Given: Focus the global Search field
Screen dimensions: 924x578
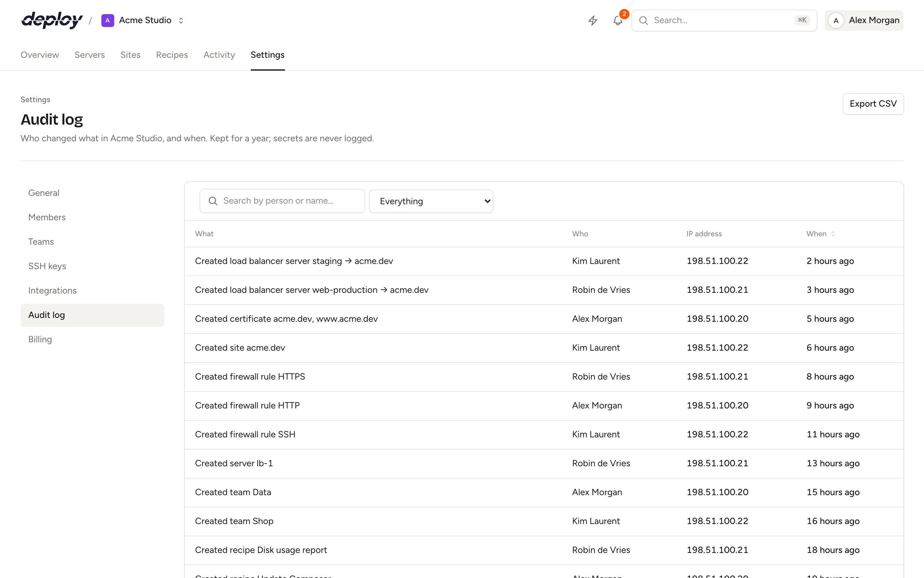Looking at the screenshot, I should pyautogui.click(x=724, y=20).
